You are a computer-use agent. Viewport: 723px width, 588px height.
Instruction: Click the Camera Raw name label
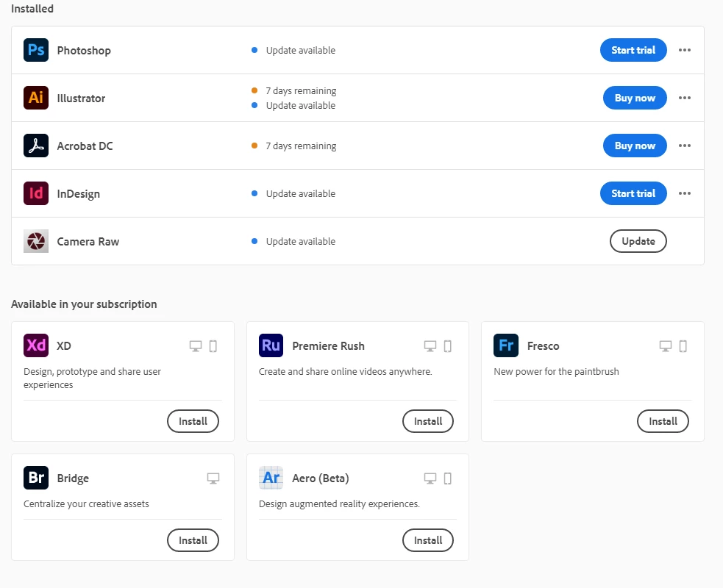click(88, 242)
